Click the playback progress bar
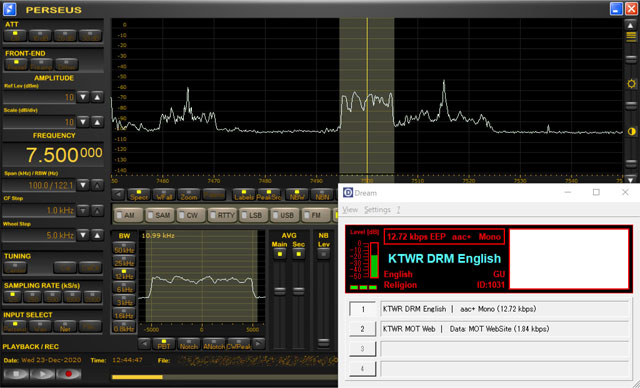Image resolution: width=640 pixels, height=388 pixels. point(224,377)
